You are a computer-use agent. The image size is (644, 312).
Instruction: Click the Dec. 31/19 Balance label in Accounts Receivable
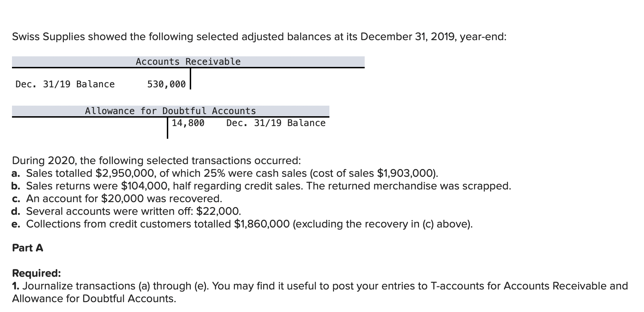click(65, 84)
